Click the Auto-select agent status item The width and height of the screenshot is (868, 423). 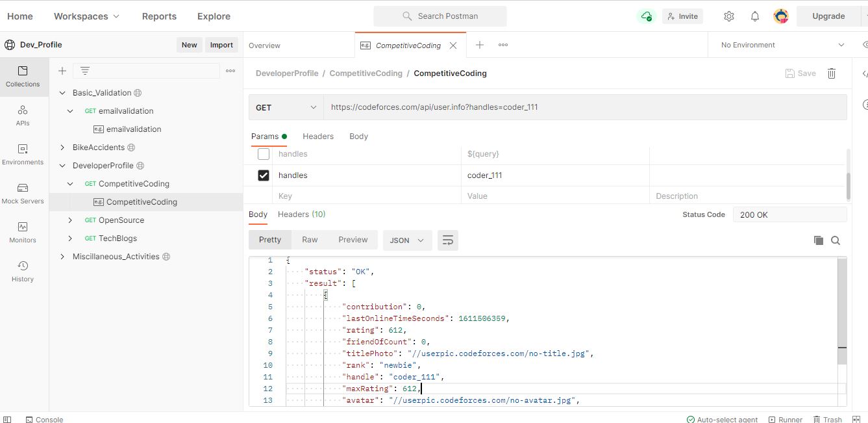point(723,420)
